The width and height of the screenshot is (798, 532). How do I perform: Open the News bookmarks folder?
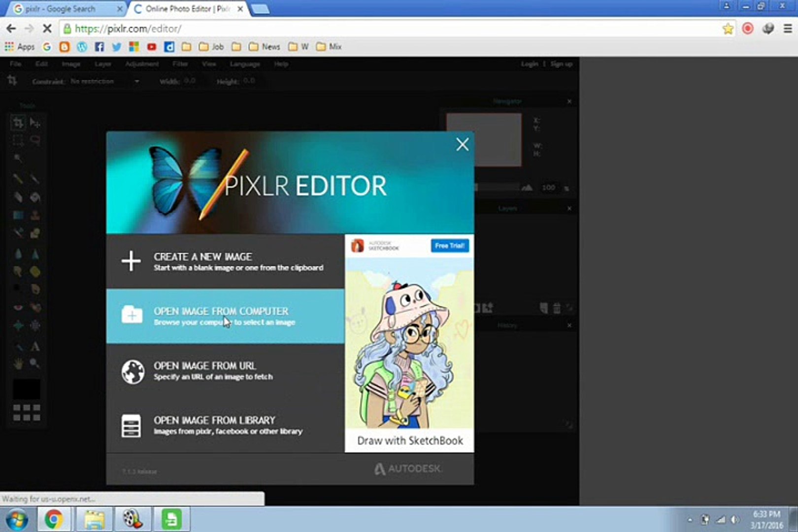(265, 47)
